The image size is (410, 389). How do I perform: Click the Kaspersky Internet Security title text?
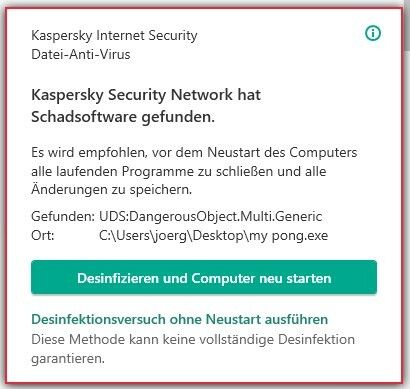(114, 35)
